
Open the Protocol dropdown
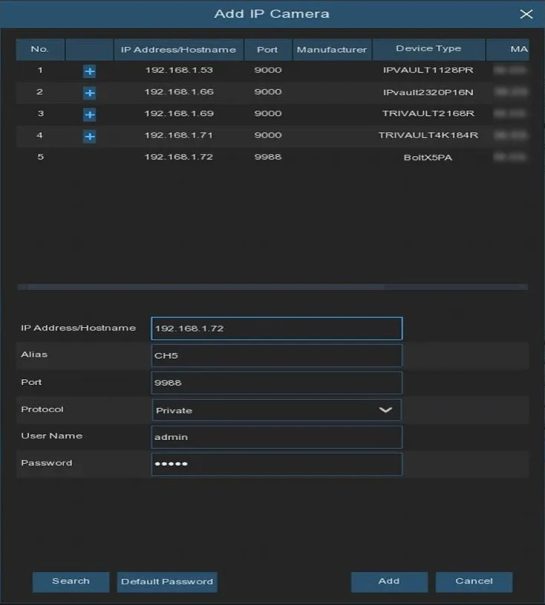[x=276, y=410]
